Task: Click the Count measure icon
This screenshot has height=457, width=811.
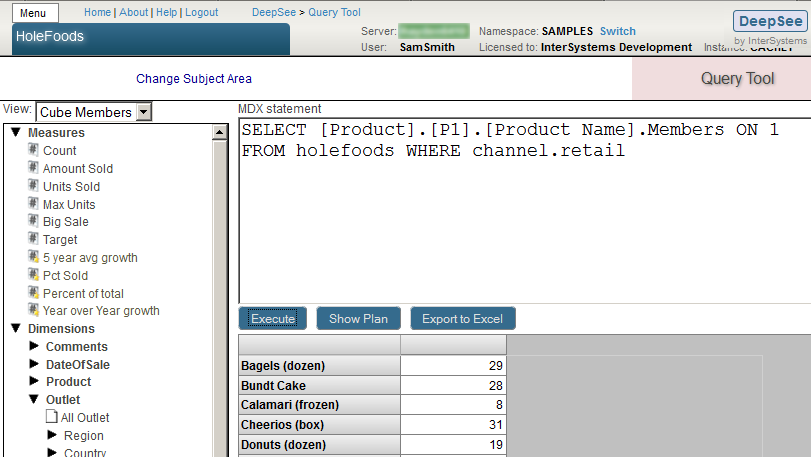Action: click(x=33, y=150)
